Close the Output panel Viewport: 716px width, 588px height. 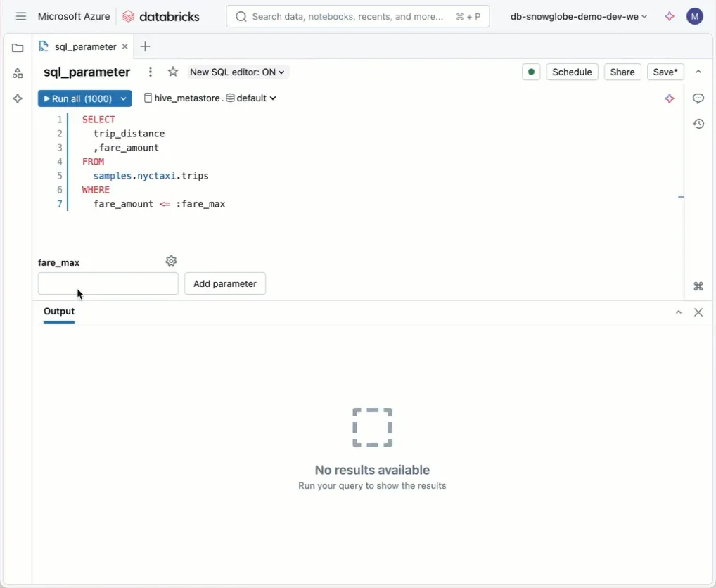698,312
